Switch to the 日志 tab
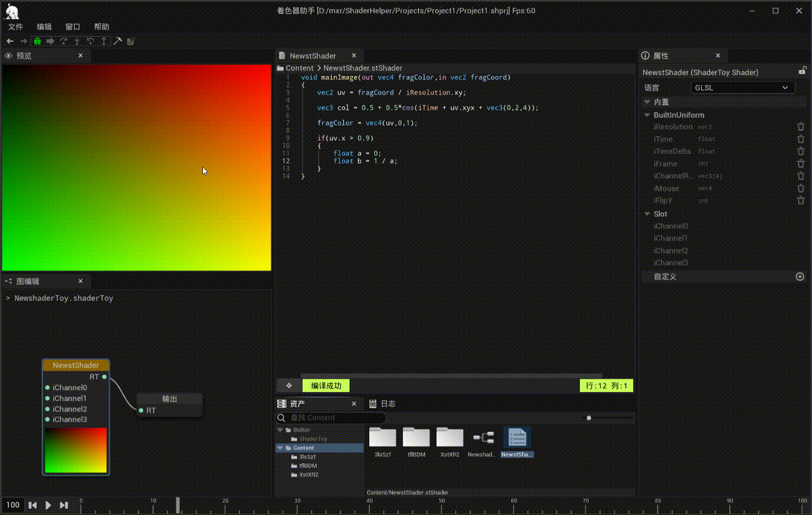This screenshot has width=812, height=515. [383, 403]
